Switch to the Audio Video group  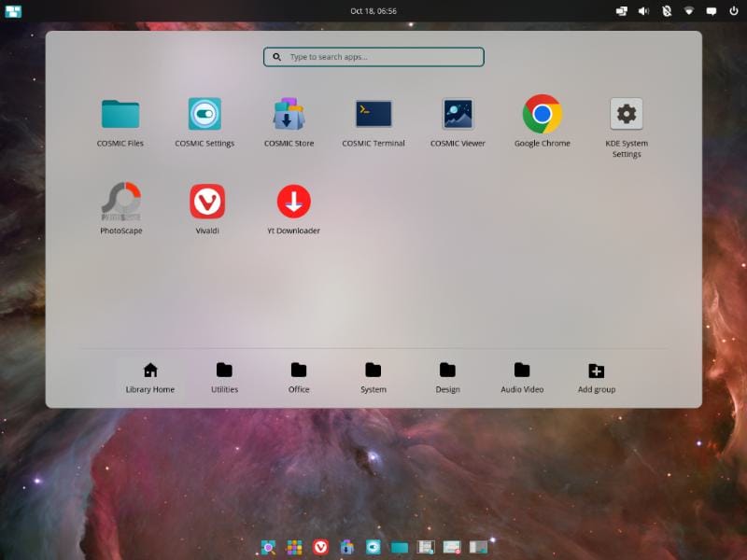pyautogui.click(x=522, y=379)
